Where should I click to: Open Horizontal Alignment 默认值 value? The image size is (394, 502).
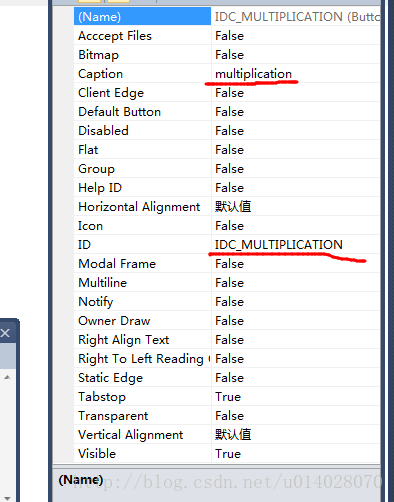coord(296,207)
